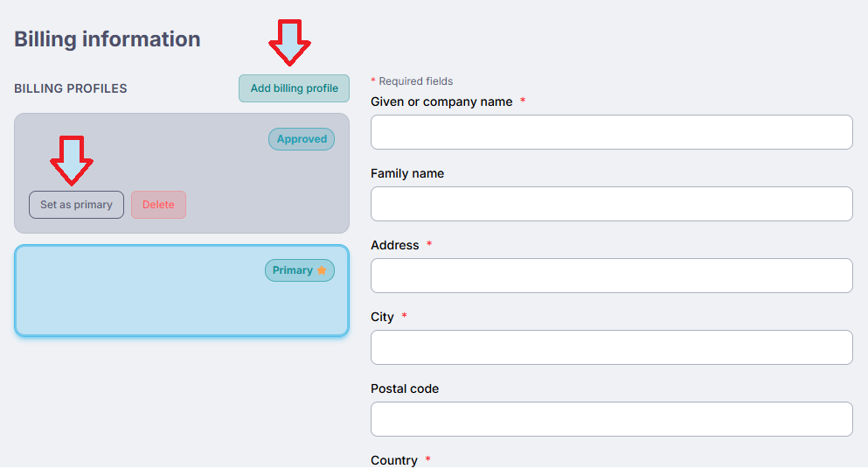Click the Approved status badge

(302, 139)
